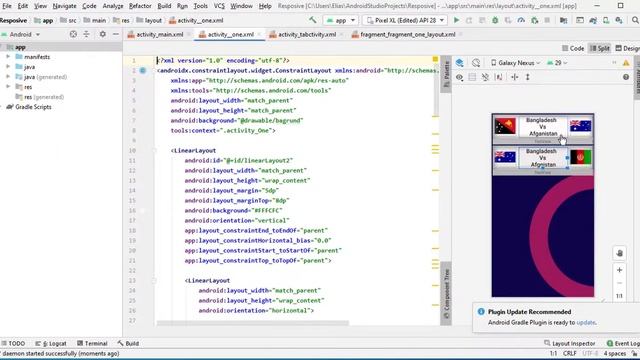Screen dimensions: 640x360
Task: Open the Pixel XL device selector dropdown
Action: click(x=405, y=20)
